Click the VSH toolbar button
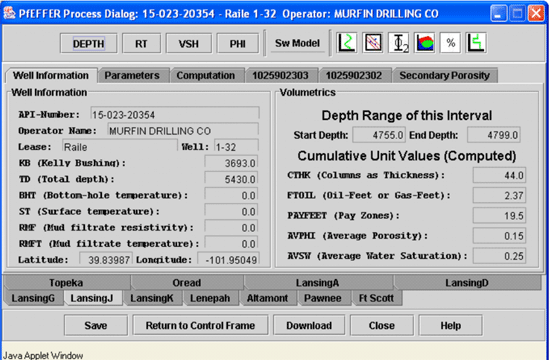The image size is (550, 360). tap(189, 44)
